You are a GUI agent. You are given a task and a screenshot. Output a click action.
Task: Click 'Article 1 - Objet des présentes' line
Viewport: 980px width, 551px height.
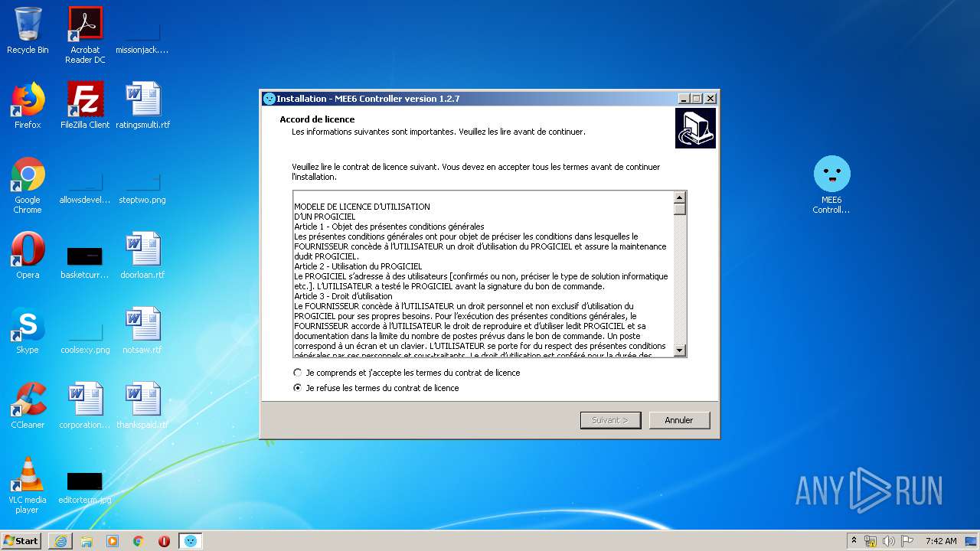389,227
